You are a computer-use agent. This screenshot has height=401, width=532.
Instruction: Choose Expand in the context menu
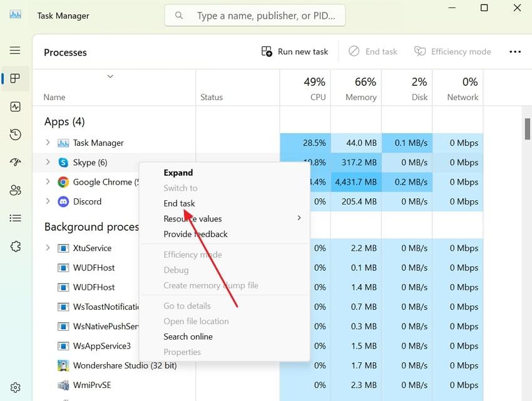(178, 173)
